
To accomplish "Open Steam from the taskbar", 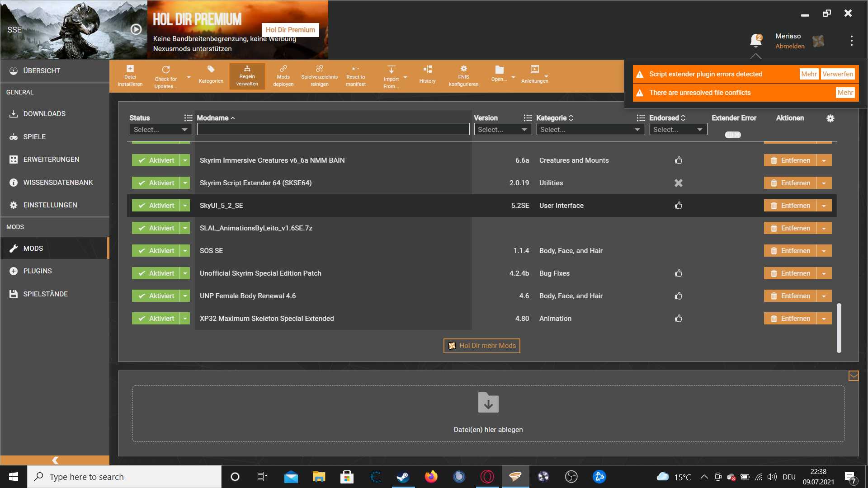I will point(403,477).
